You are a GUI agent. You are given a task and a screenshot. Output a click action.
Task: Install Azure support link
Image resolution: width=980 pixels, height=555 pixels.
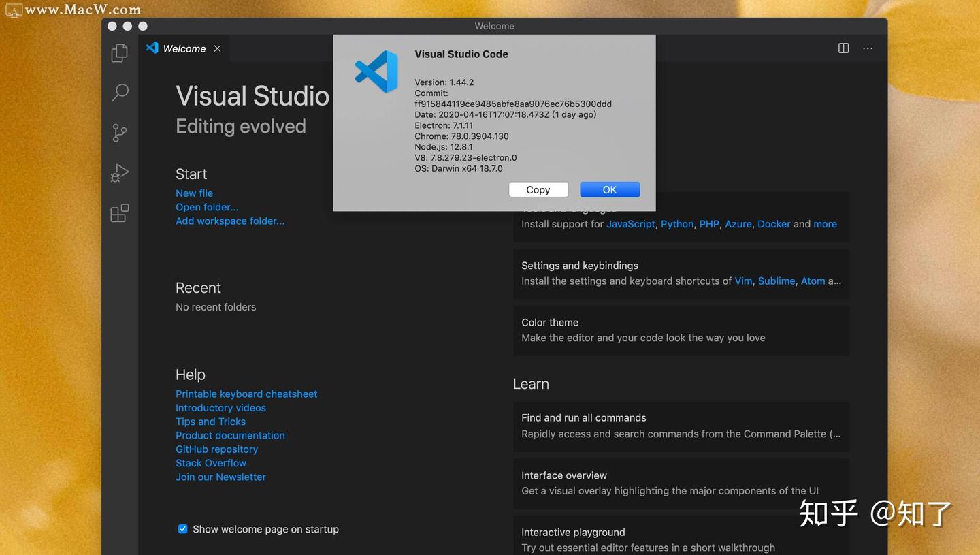point(738,224)
